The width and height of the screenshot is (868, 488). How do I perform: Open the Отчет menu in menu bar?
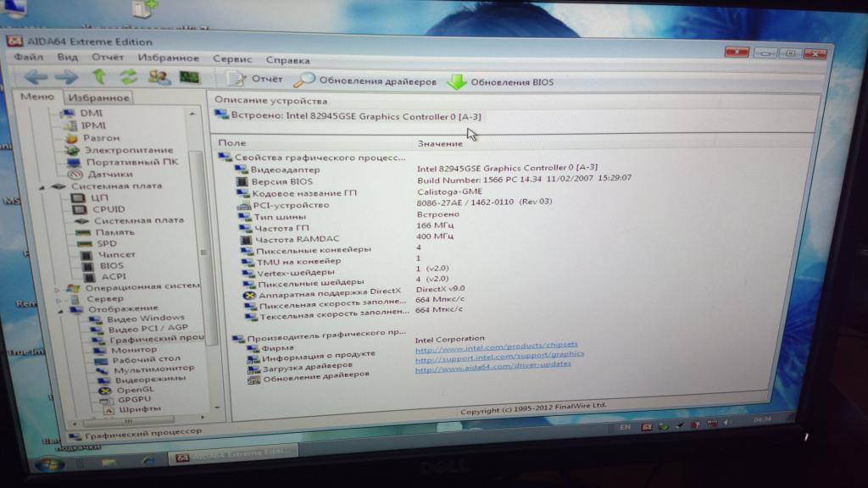tap(108, 57)
